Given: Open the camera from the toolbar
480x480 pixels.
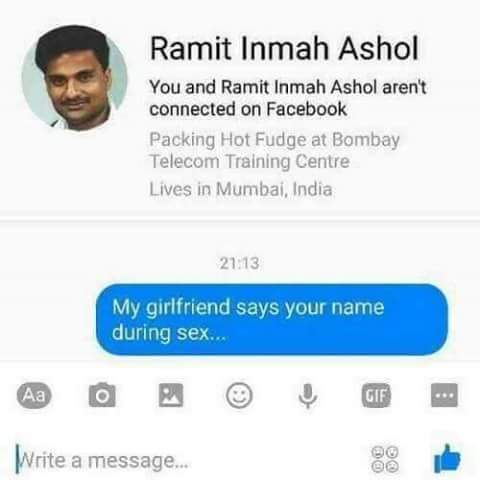Looking at the screenshot, I should 102,395.
